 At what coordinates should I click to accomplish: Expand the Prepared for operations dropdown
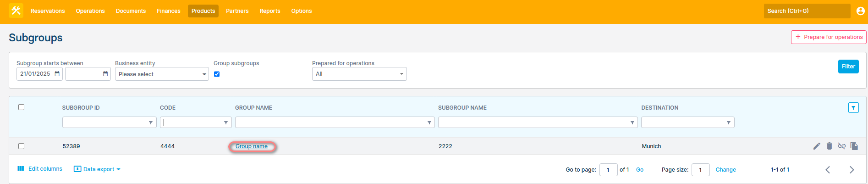tap(359, 74)
